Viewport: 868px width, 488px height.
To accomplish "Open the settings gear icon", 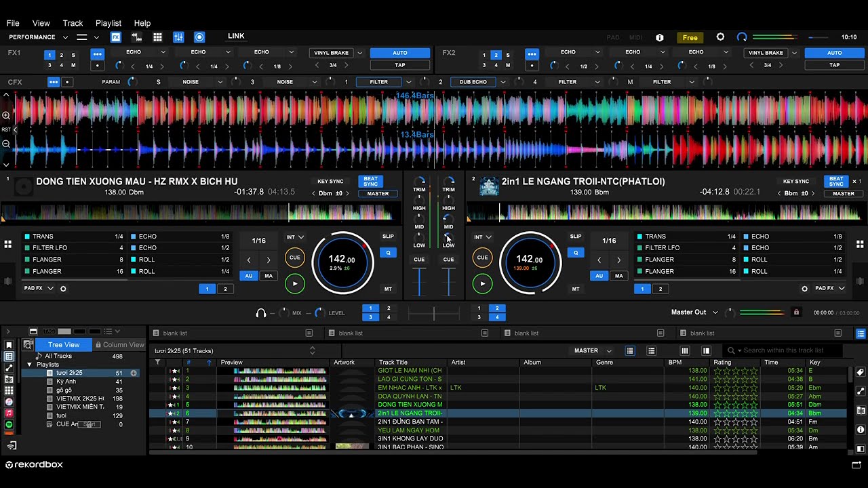I will [x=720, y=37].
